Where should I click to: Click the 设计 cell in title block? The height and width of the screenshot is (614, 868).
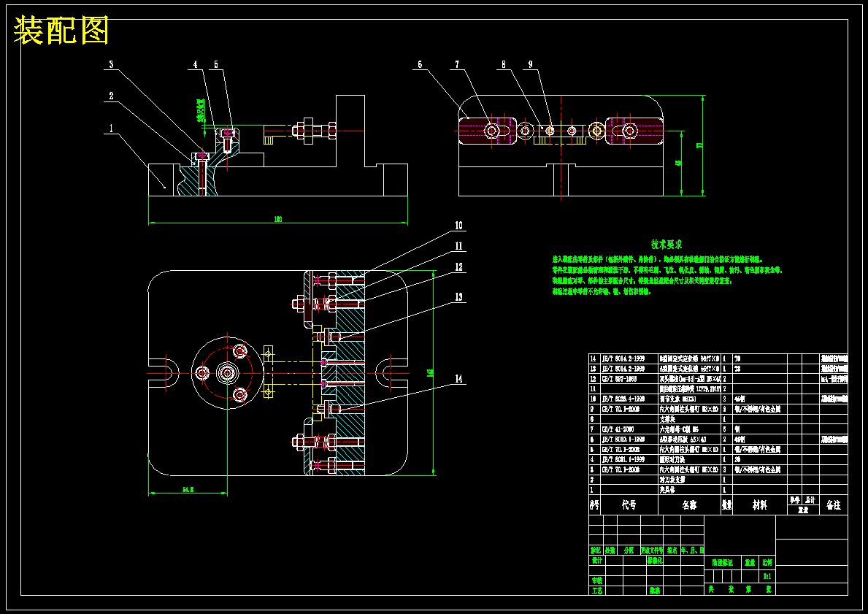click(x=596, y=560)
